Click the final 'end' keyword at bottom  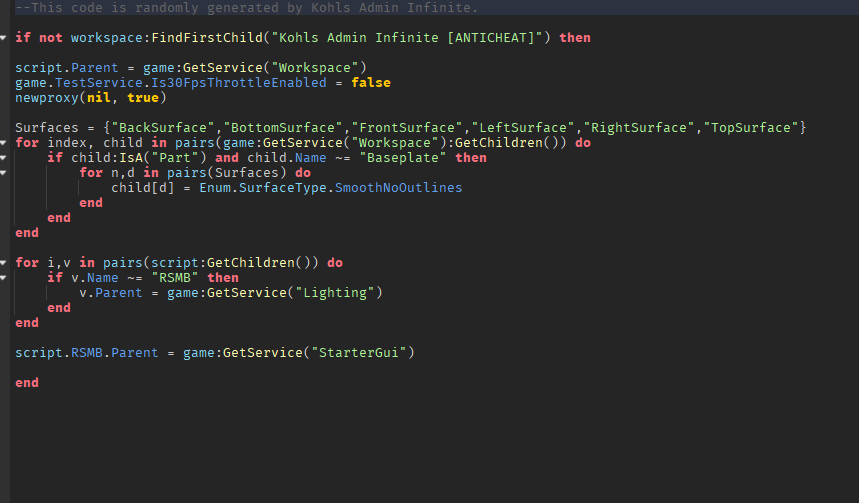coord(27,383)
